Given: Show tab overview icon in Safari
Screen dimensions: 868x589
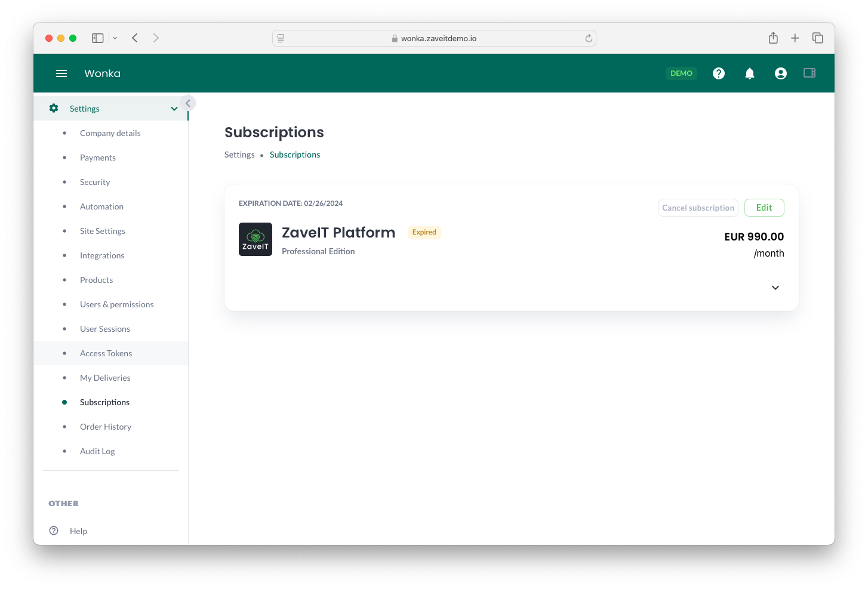Looking at the screenshot, I should click(x=818, y=38).
